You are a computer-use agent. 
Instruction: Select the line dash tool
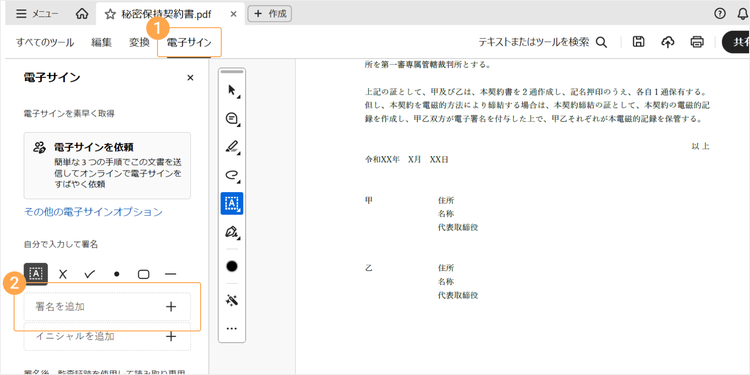pos(170,274)
